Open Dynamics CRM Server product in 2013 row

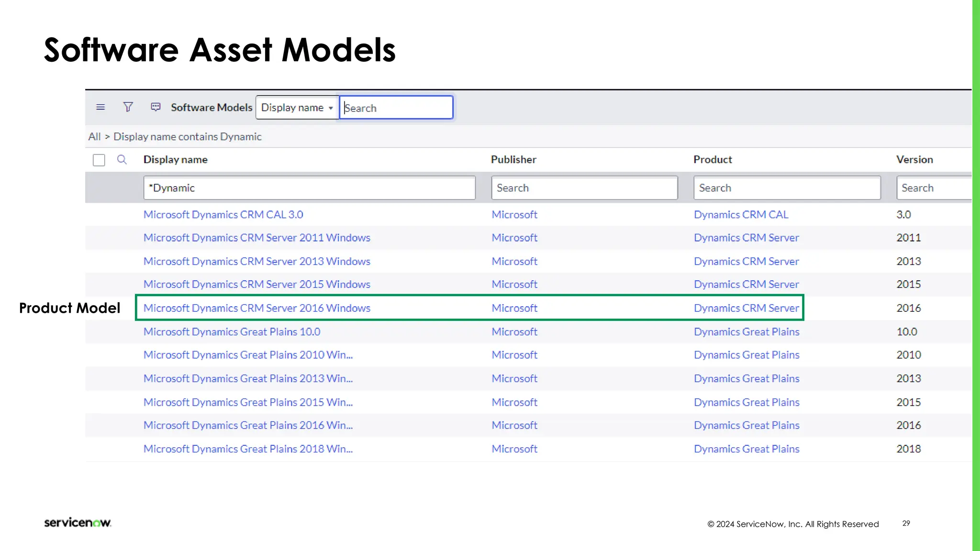(746, 262)
